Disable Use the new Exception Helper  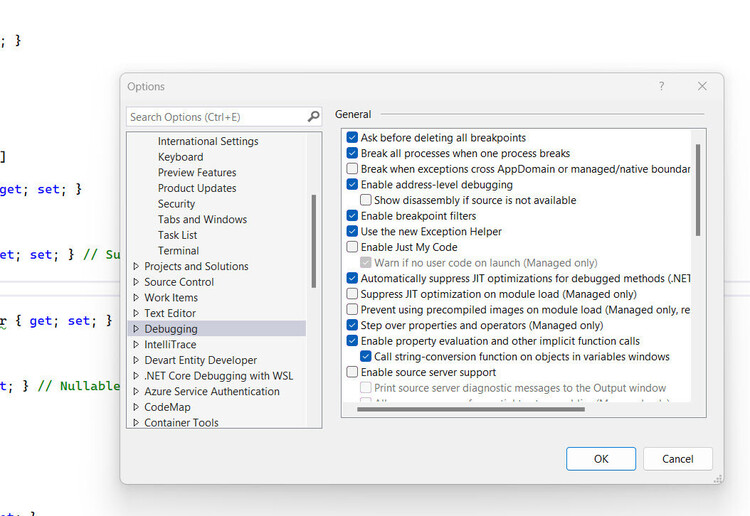(352, 232)
